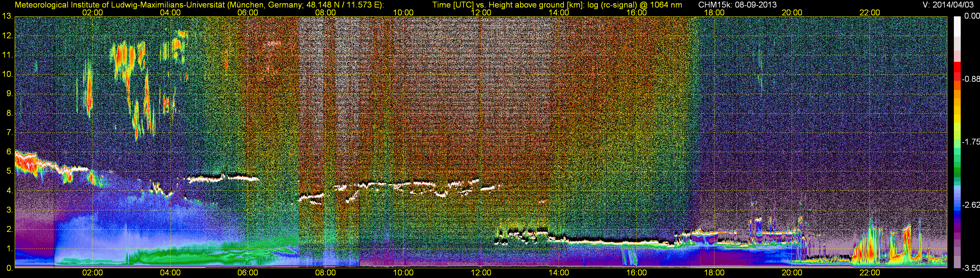Screen dimensions: 980x278
Task: Click the 12:00 label on the bottom time axis
Action: (481, 273)
